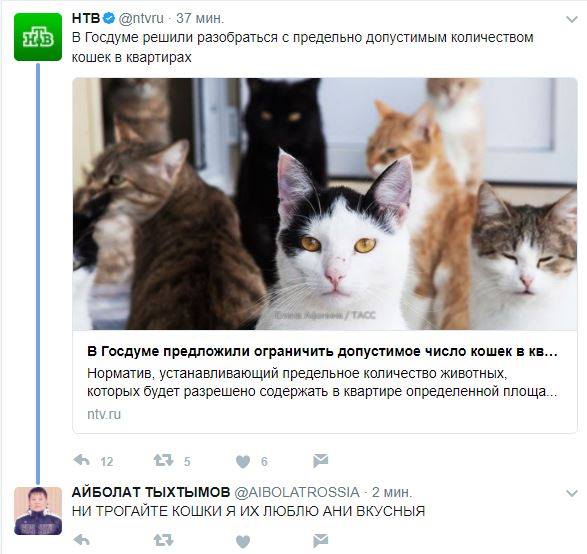Expand options chevron on АЙБОЛАТ reply
Screen dimensions: 587x554
pyautogui.click(x=572, y=493)
